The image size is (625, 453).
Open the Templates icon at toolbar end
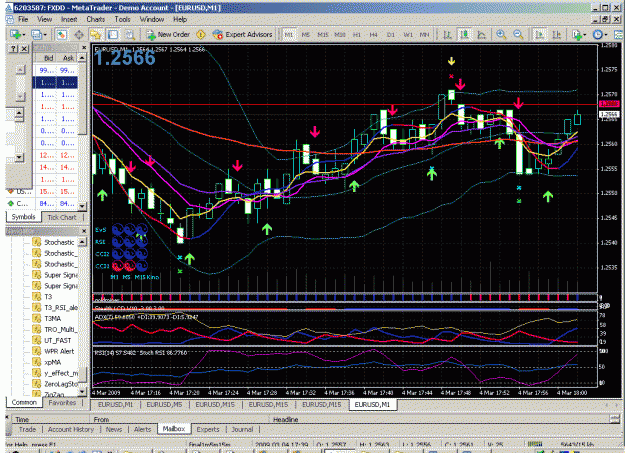[x=619, y=35]
